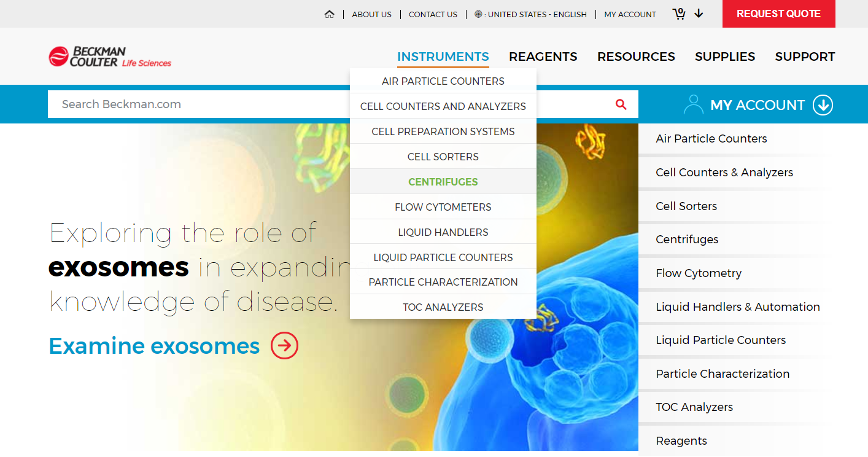Click the red circled arrow beside Examine exosomes

(284, 346)
